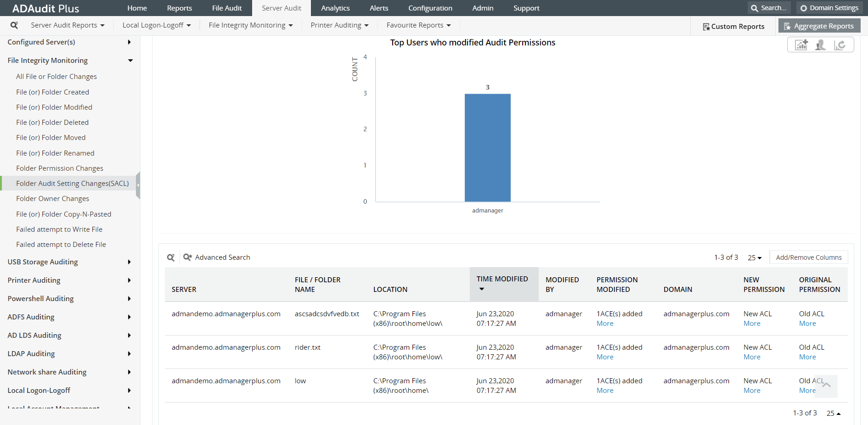Click the ADAudit Plus logo
This screenshot has height=425, width=868.
coord(45,8)
